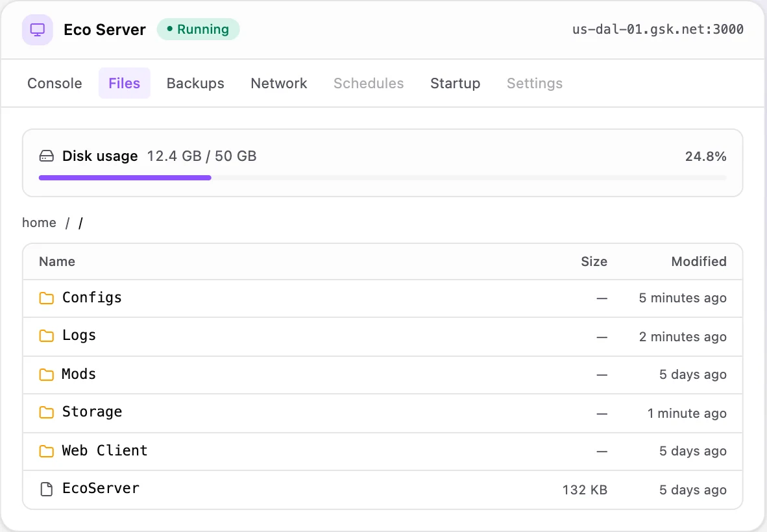Click Web Client modified time 5 days ago
The image size is (767, 532).
tap(692, 451)
